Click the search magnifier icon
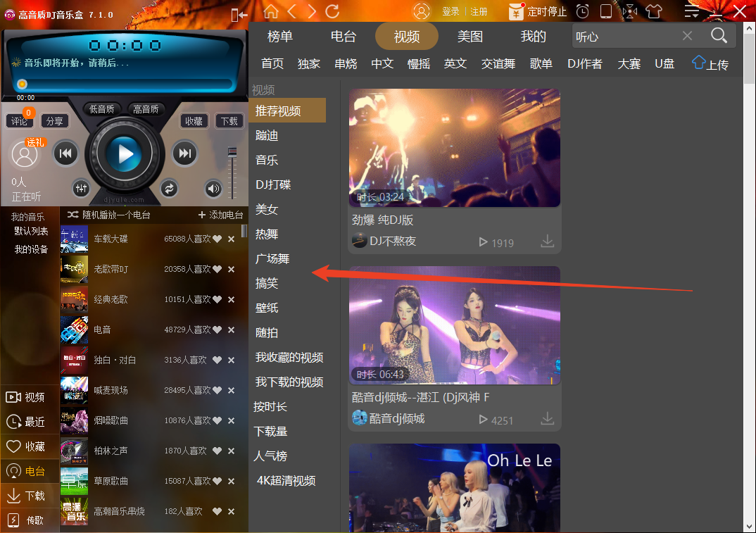Screen dimensions: 756x533 [719, 35]
